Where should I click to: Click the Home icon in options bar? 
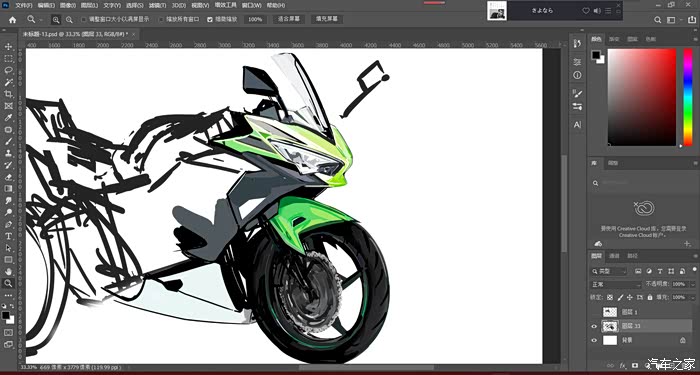click(x=12, y=20)
